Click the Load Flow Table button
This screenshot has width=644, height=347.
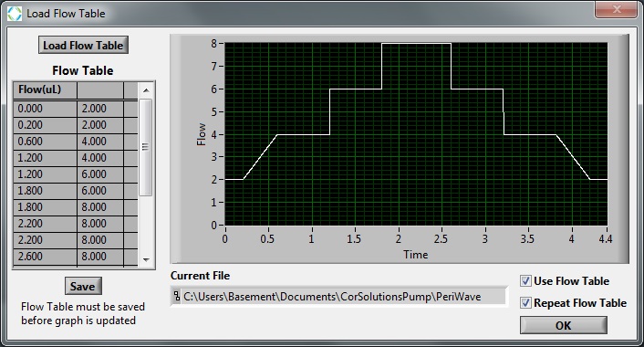pyautogui.click(x=83, y=45)
